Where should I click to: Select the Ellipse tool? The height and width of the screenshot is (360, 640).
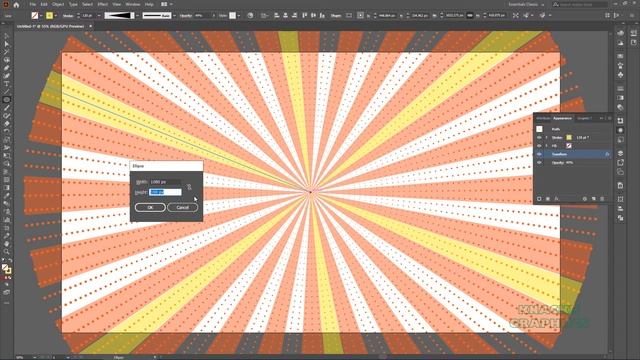tap(7, 100)
